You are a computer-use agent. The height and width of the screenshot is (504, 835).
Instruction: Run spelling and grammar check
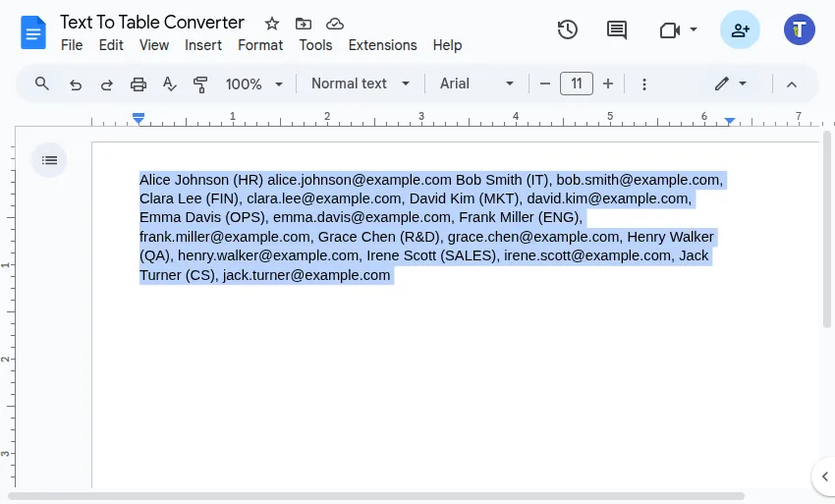169,84
